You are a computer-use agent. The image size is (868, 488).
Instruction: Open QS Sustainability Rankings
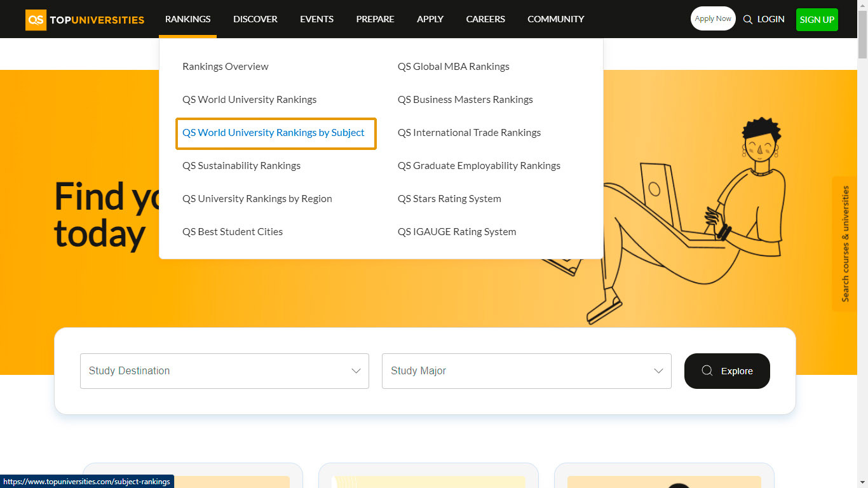241,166
